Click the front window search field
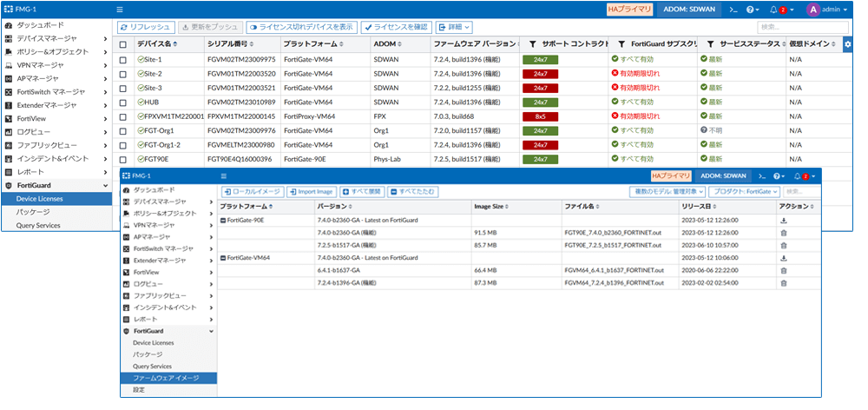This screenshot has width=868, height=410. coord(801,192)
